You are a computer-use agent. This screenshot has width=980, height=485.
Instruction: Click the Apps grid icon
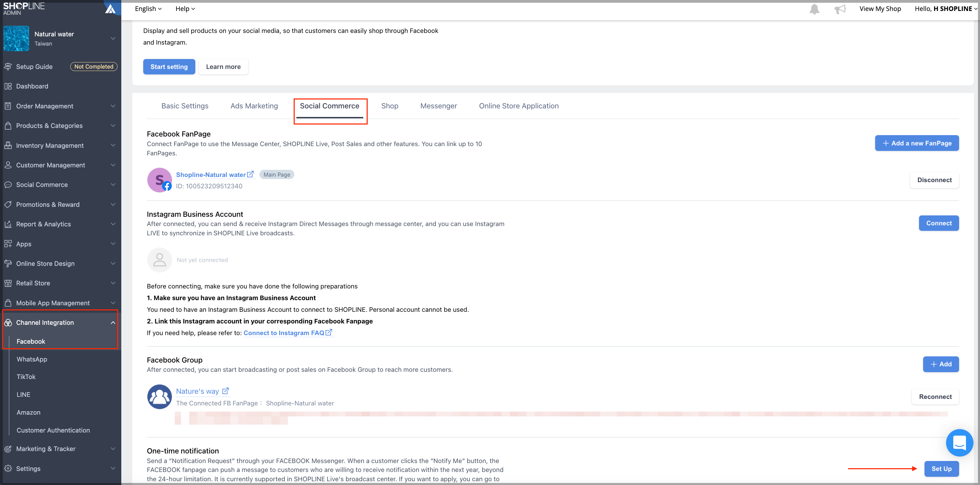tap(8, 244)
